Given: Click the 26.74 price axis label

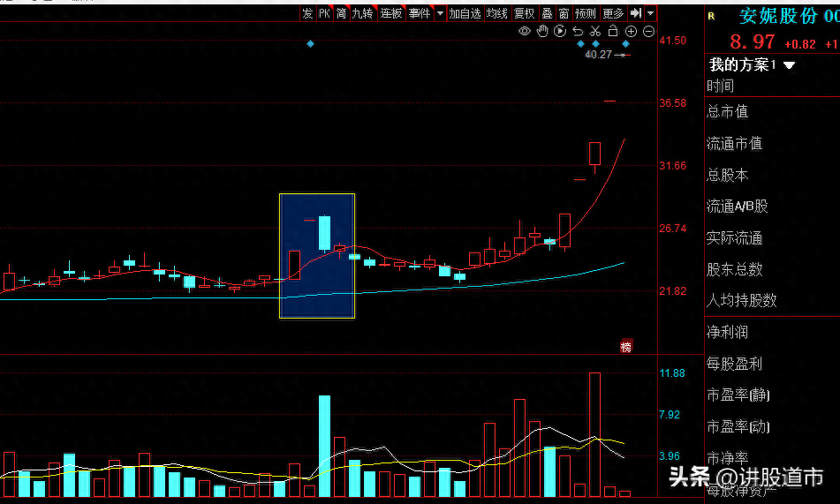Looking at the screenshot, I should (x=673, y=228).
